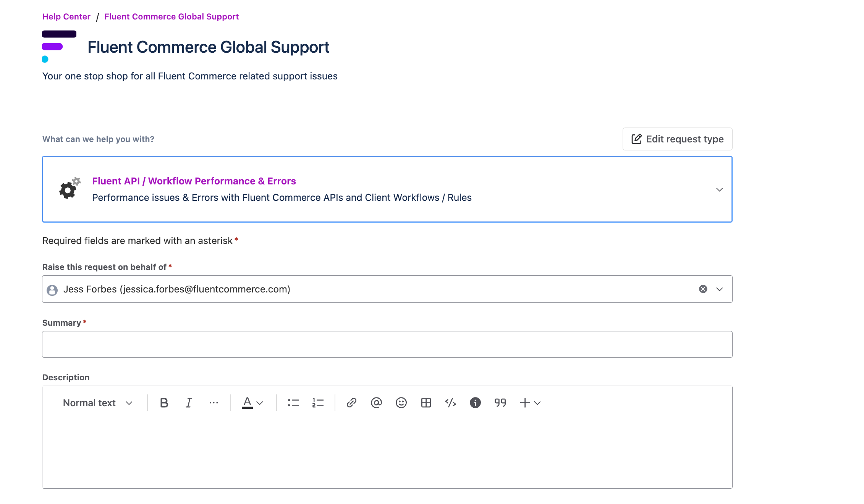The height and width of the screenshot is (504, 864).
Task: Open the Normal text style dropdown
Action: coord(98,403)
